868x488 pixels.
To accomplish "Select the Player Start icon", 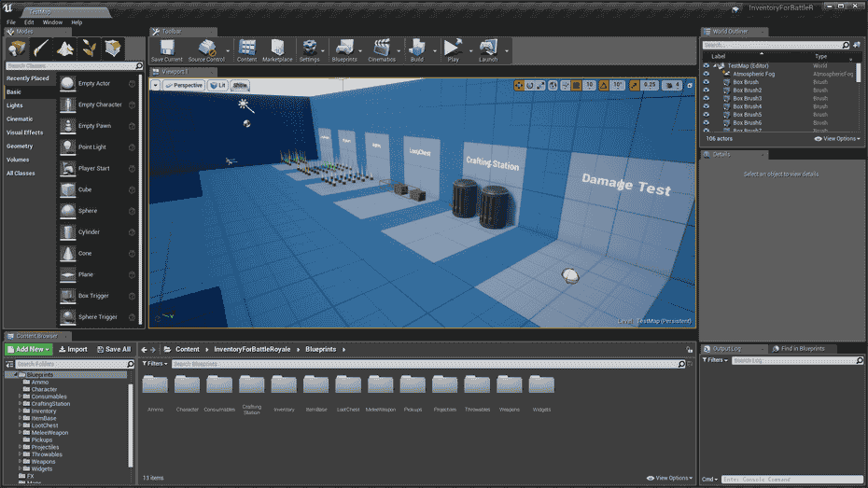I will [x=67, y=168].
